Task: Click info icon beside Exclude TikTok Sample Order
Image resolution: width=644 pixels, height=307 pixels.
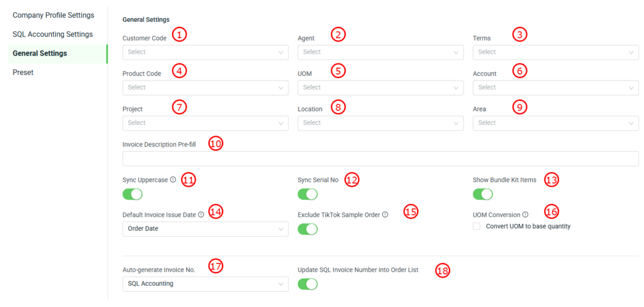Action: coord(385,215)
